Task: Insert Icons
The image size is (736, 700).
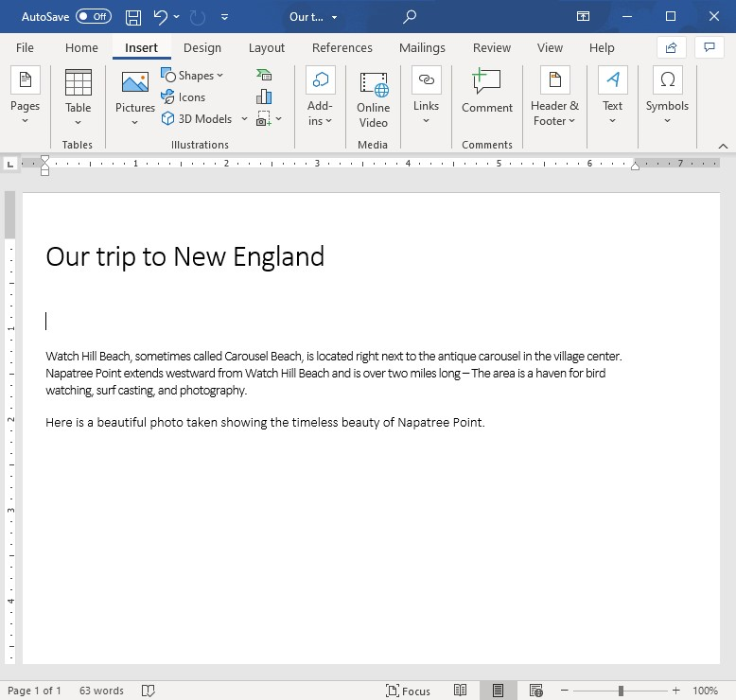Action: click(x=184, y=97)
